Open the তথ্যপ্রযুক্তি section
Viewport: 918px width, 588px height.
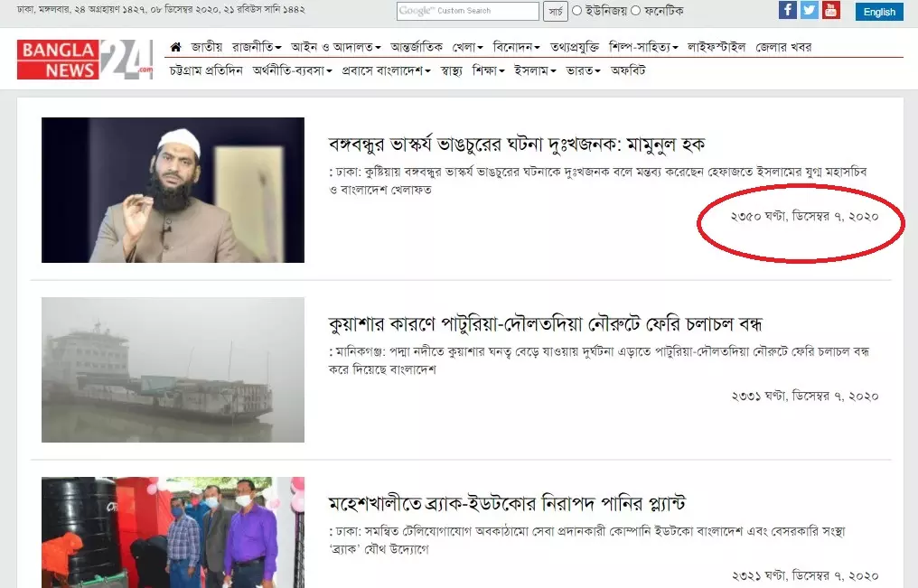click(x=574, y=47)
